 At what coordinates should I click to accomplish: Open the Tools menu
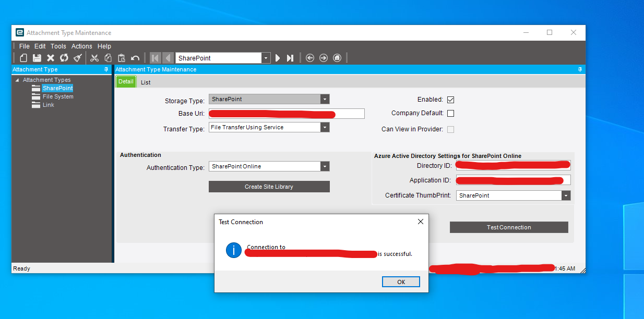(x=58, y=46)
